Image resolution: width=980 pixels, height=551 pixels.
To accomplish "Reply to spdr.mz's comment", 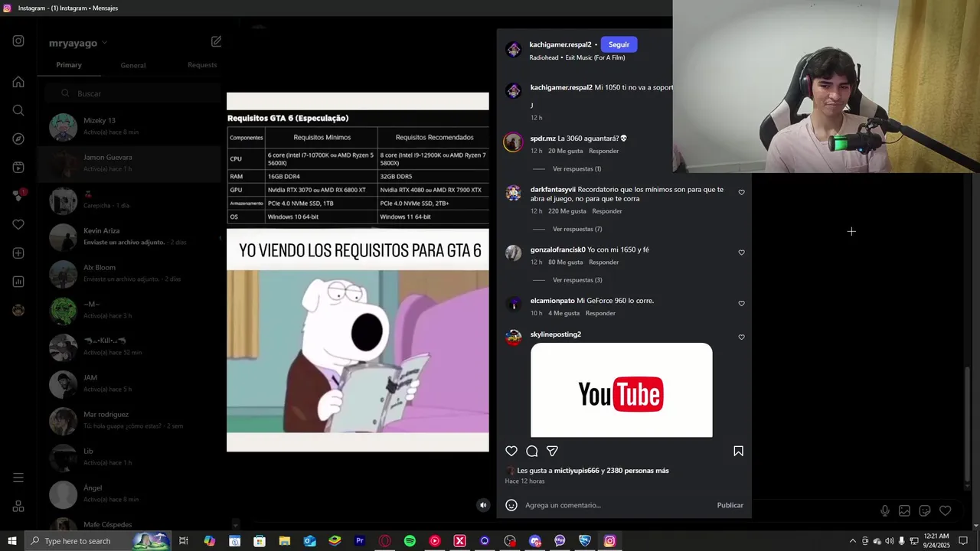I will (604, 152).
